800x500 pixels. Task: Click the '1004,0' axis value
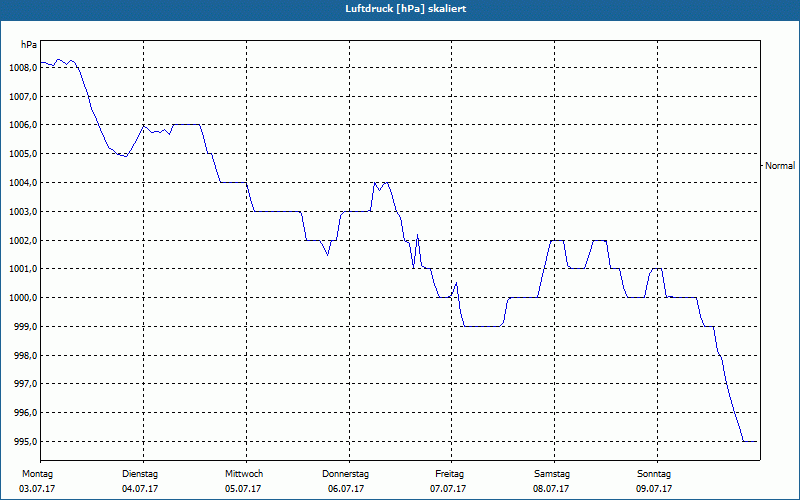23,183
